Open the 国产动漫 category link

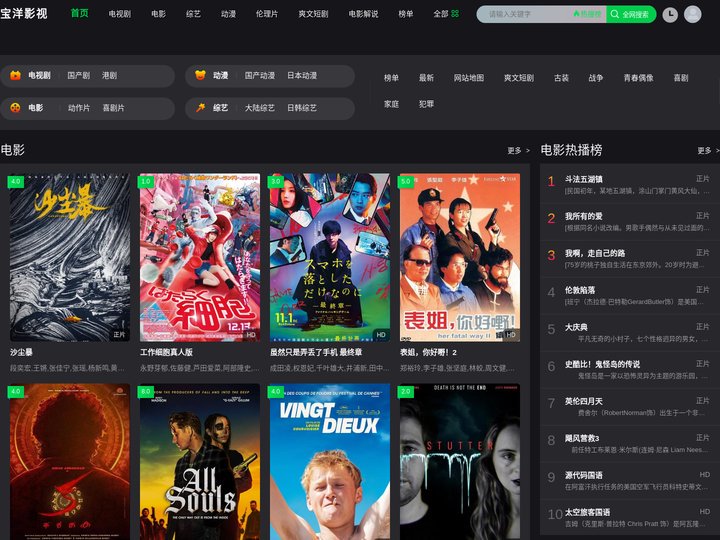point(260,75)
